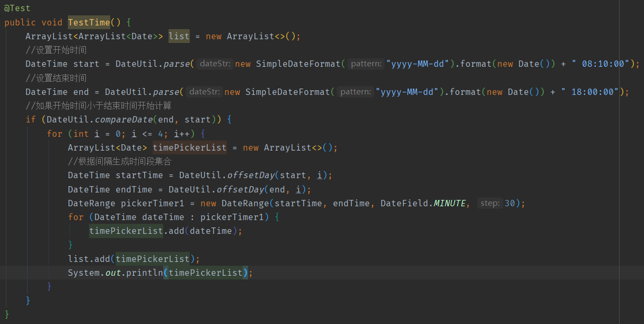Viewport: 644px width, 324px height.
Task: Click the comment //根据间隔生成时间段集合
Action: [x=119, y=161]
